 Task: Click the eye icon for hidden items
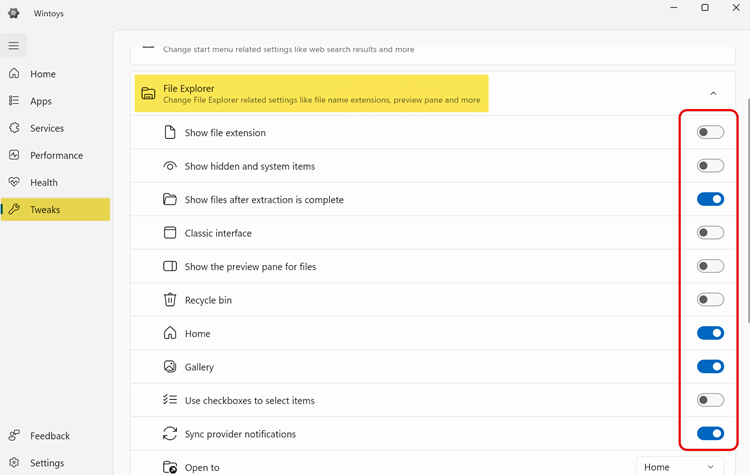[x=170, y=166]
